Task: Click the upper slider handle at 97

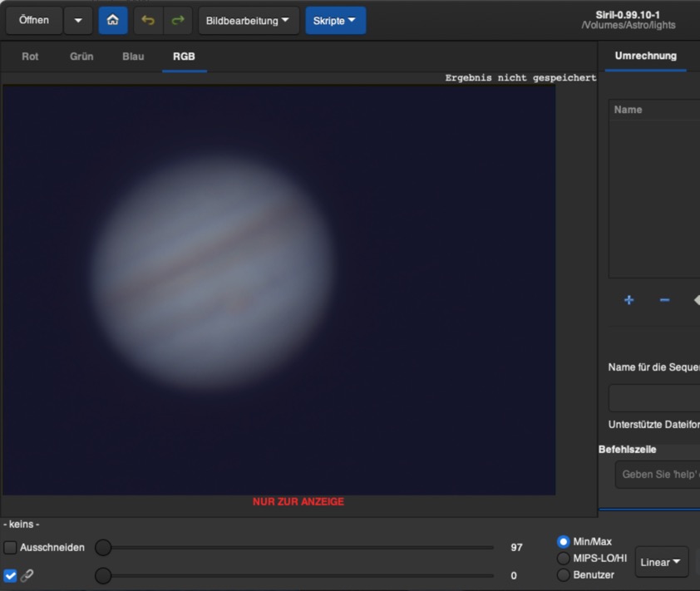Action: [103, 548]
